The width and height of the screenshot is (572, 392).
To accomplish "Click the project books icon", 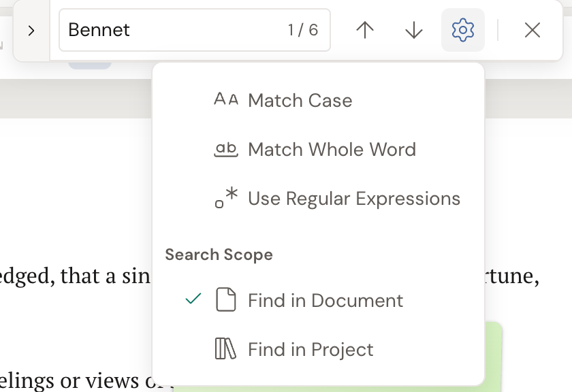I will point(225,348).
